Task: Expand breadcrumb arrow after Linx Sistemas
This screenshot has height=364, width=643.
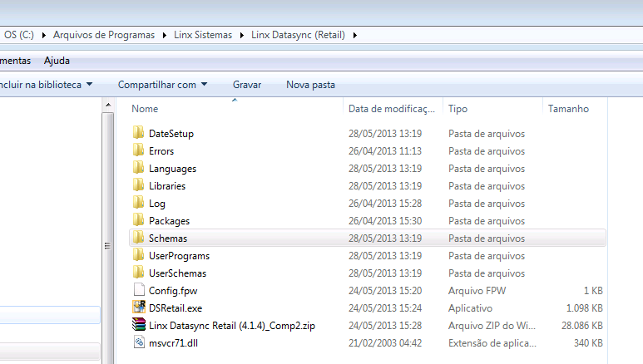Action: click(242, 35)
